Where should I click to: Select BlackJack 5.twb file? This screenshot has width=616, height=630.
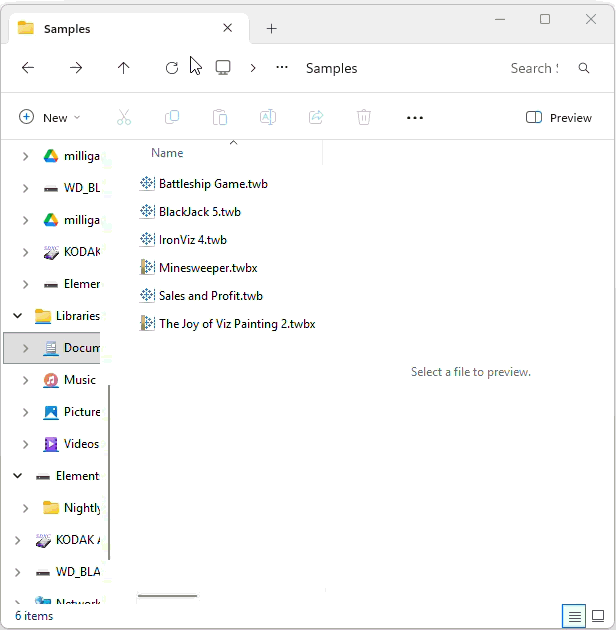(200, 212)
